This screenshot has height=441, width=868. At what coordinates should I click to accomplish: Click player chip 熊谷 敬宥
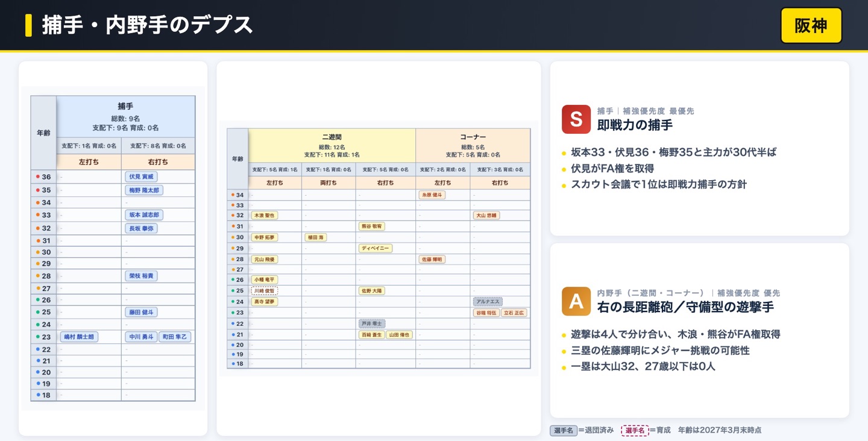coord(372,227)
